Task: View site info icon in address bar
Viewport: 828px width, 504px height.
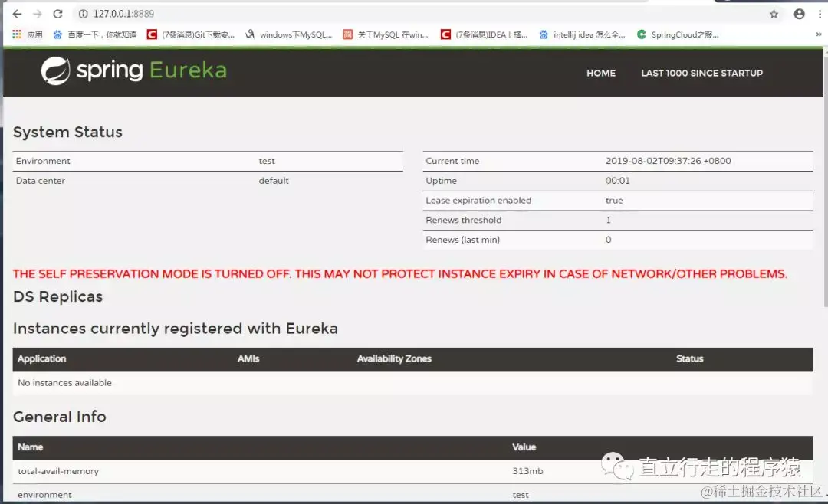Action: coord(83,14)
